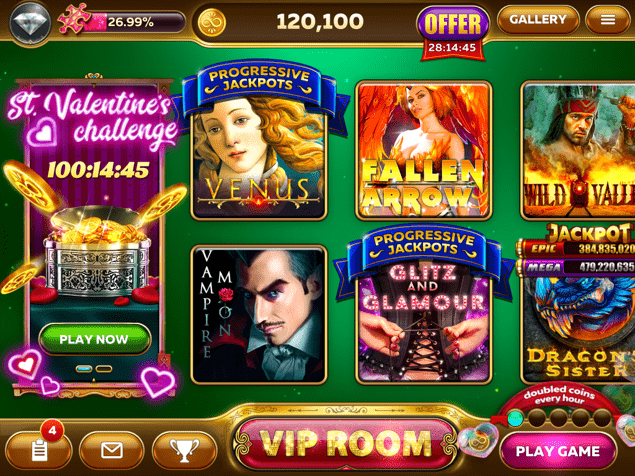
Task: Launch the Vampire Moon slot game
Action: pyautogui.click(x=259, y=315)
